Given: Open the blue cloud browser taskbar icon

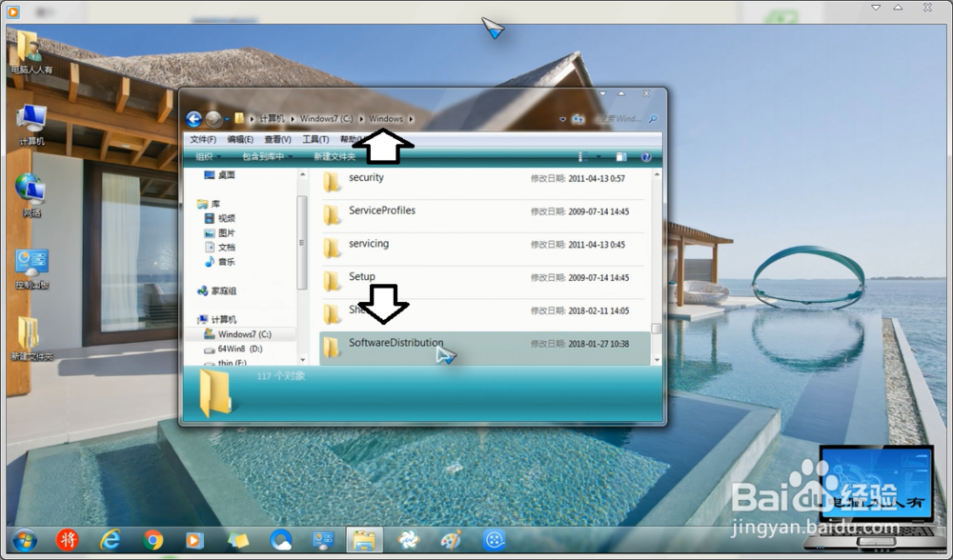Looking at the screenshot, I should tap(281, 540).
